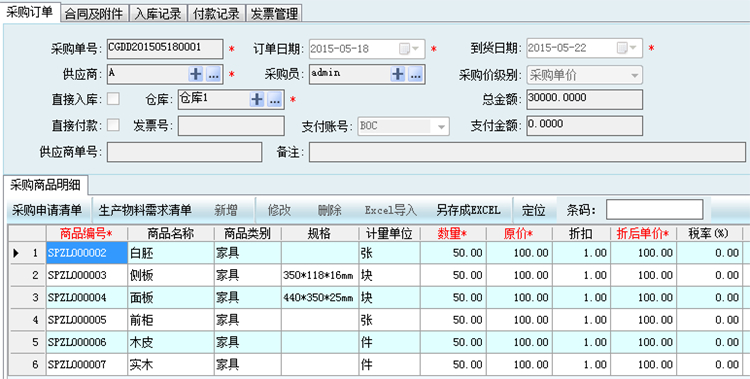Click the 商品编号 column header
750x379 pixels.
point(87,234)
